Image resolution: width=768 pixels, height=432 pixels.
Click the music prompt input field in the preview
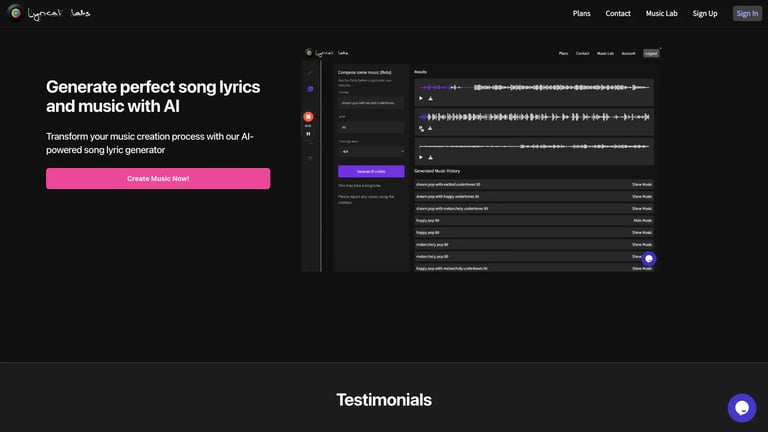point(371,103)
